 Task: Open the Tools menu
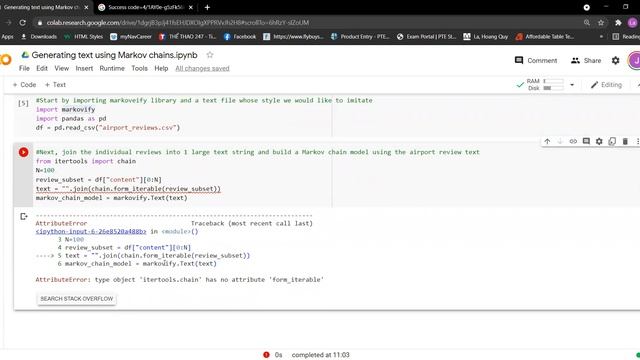[x=139, y=68]
